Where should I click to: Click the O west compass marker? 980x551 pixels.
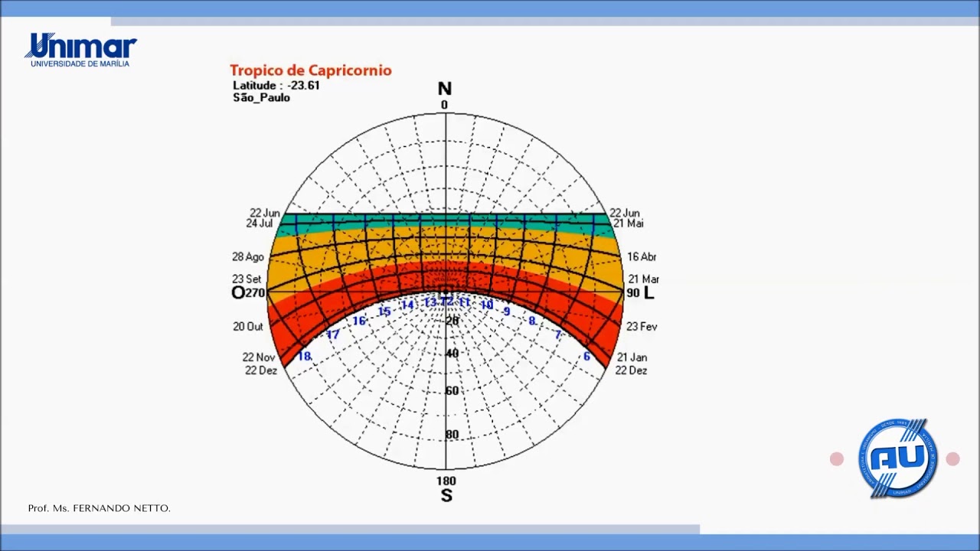(x=238, y=292)
